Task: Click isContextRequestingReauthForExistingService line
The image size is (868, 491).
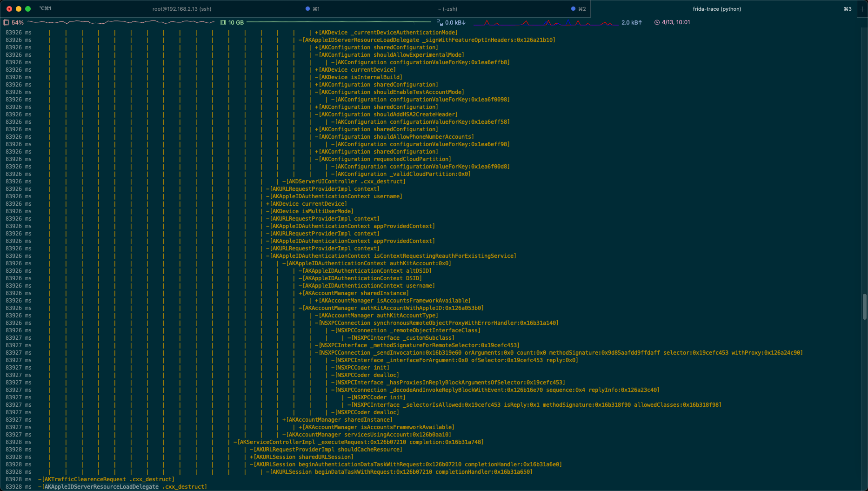Action: tap(391, 256)
